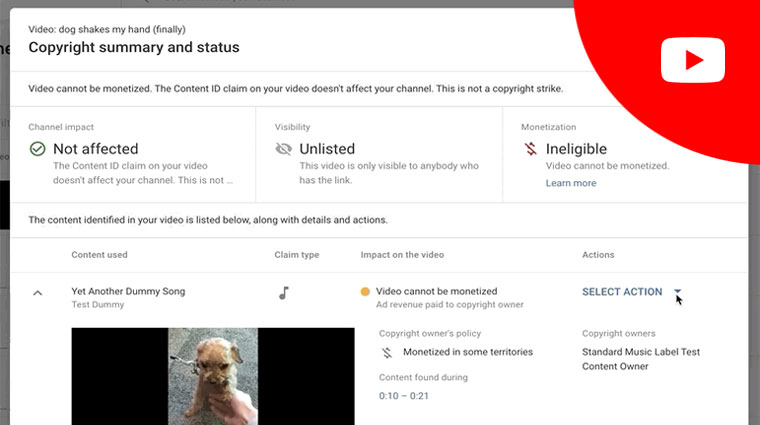Click the Copyright summary and status title
760x425 pixels.
[x=134, y=47]
